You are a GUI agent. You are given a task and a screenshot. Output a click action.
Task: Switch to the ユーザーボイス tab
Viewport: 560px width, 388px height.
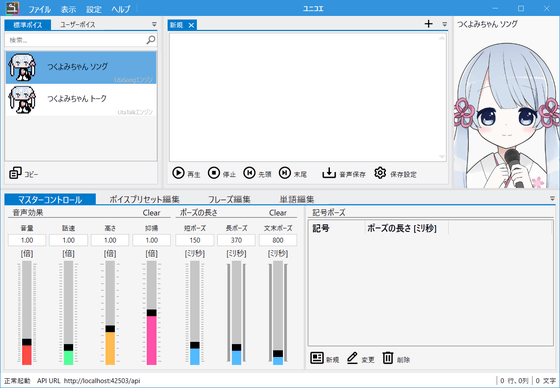click(x=78, y=25)
